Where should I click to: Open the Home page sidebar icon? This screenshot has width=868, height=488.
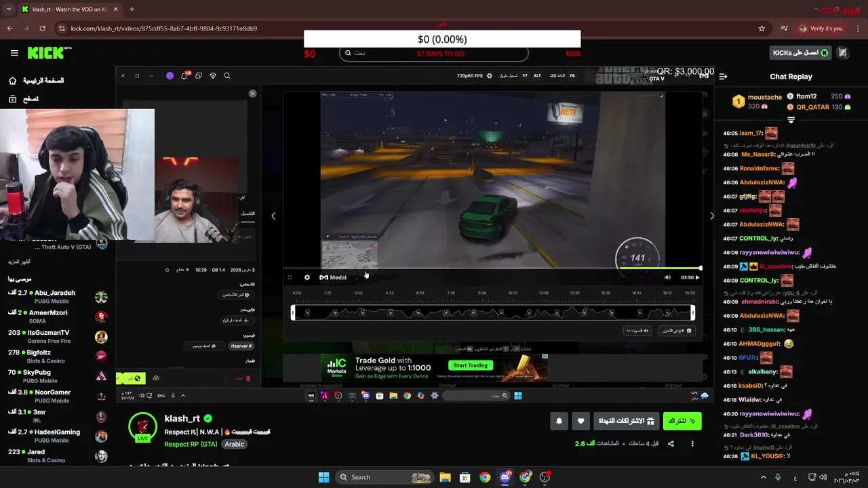coord(12,81)
